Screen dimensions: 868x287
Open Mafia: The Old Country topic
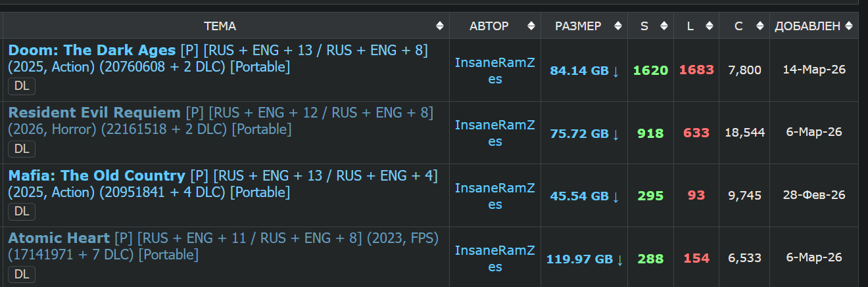(x=97, y=176)
